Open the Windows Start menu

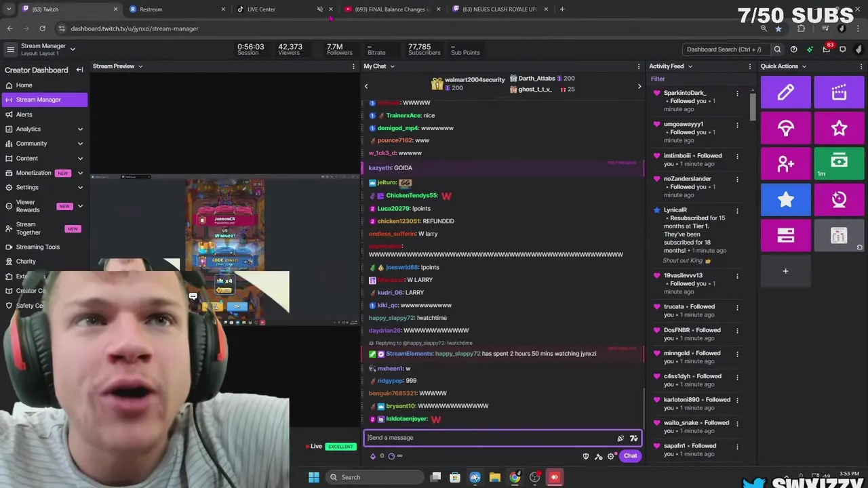pos(313,477)
